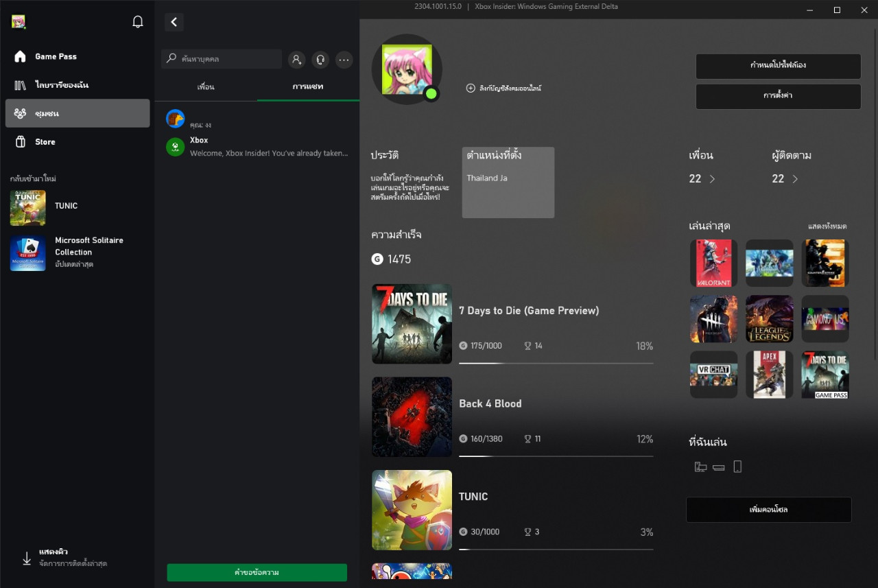Open Back 4 Blood cover art
Image resolution: width=878 pixels, height=588 pixels.
click(x=412, y=417)
